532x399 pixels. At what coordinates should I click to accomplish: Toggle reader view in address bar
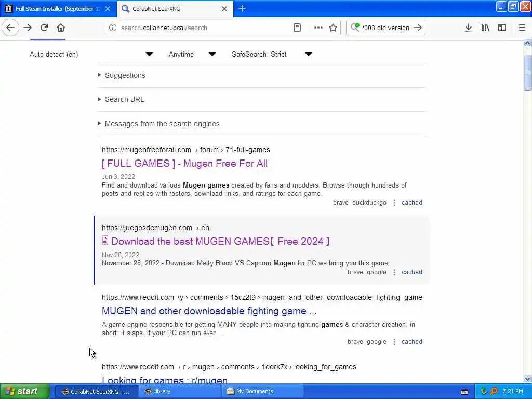tap(297, 28)
